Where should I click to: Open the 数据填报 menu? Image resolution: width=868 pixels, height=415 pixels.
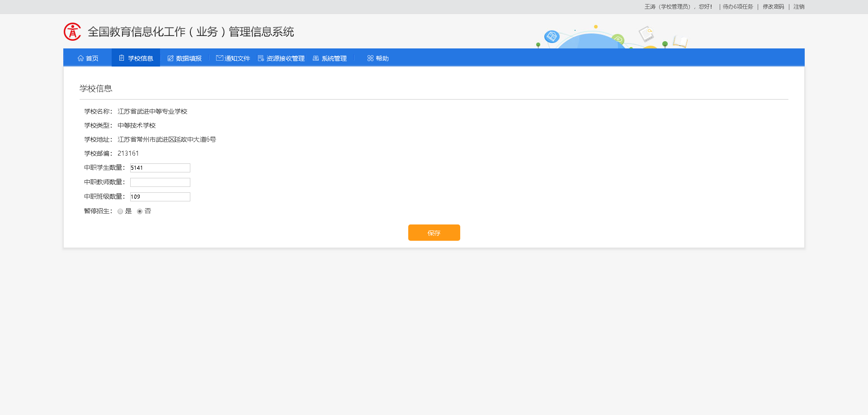click(x=189, y=58)
